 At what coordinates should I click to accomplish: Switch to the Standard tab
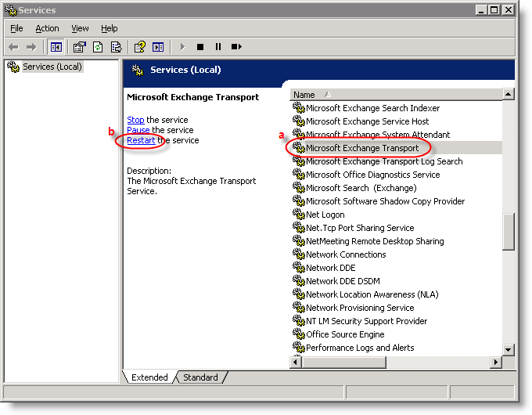coord(200,377)
